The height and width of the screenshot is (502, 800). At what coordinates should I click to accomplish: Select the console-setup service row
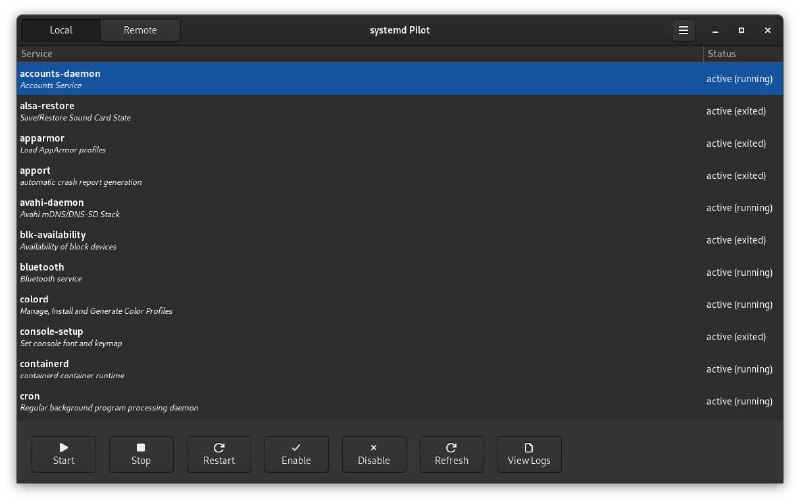click(x=400, y=337)
